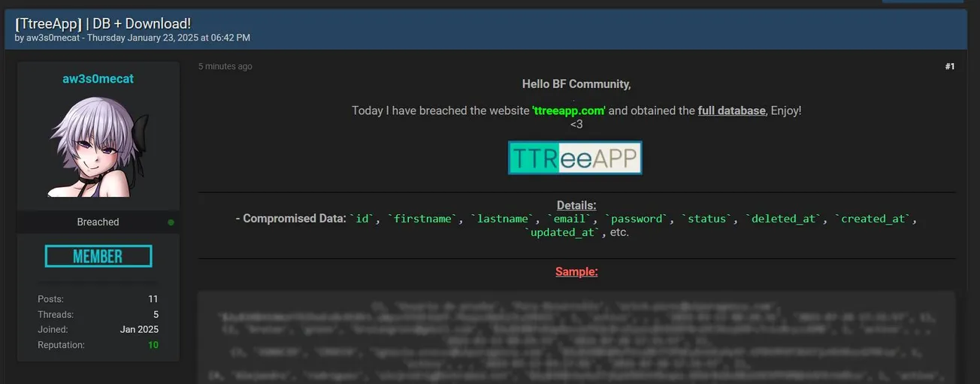Click the 'Details:' heading
980x384 pixels.
tap(576, 205)
